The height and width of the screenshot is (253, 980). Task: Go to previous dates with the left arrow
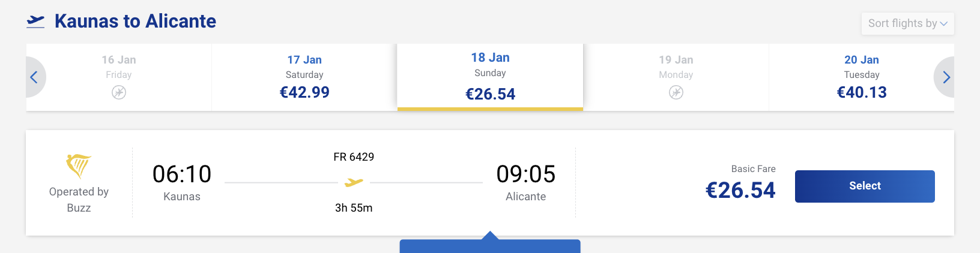[34, 77]
